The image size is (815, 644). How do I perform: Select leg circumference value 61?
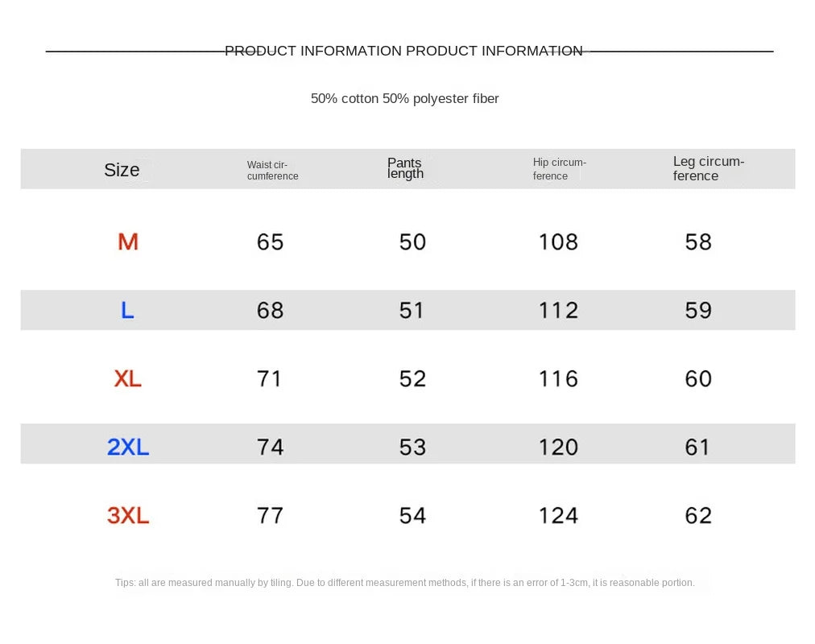point(697,447)
